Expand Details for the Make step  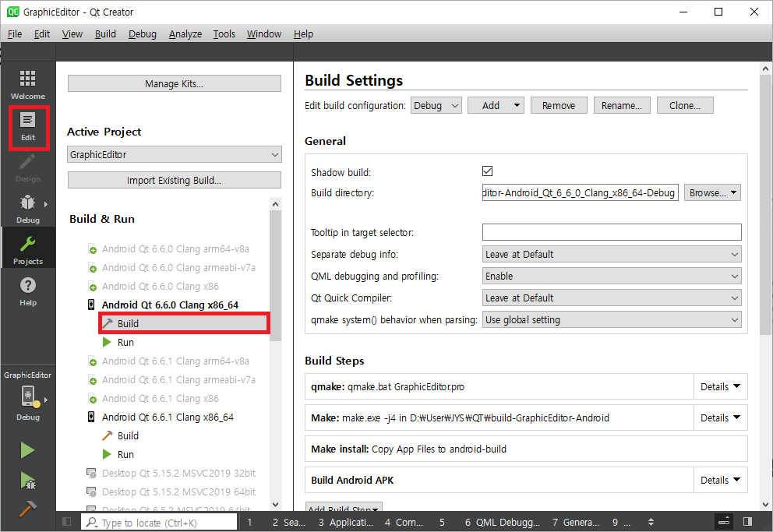pos(720,417)
